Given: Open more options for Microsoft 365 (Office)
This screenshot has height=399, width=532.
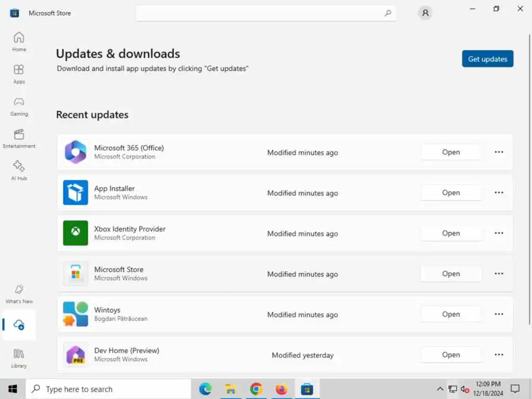Looking at the screenshot, I should click(x=499, y=152).
